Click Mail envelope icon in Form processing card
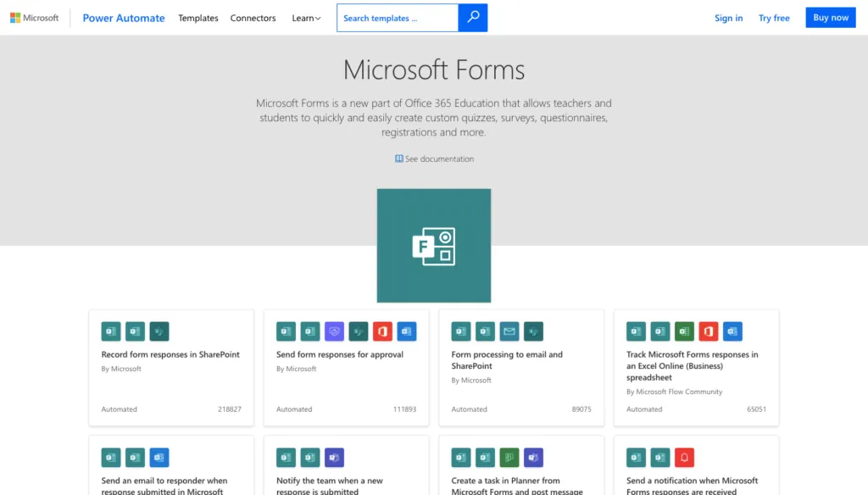This screenshot has height=495, width=868. tap(509, 331)
